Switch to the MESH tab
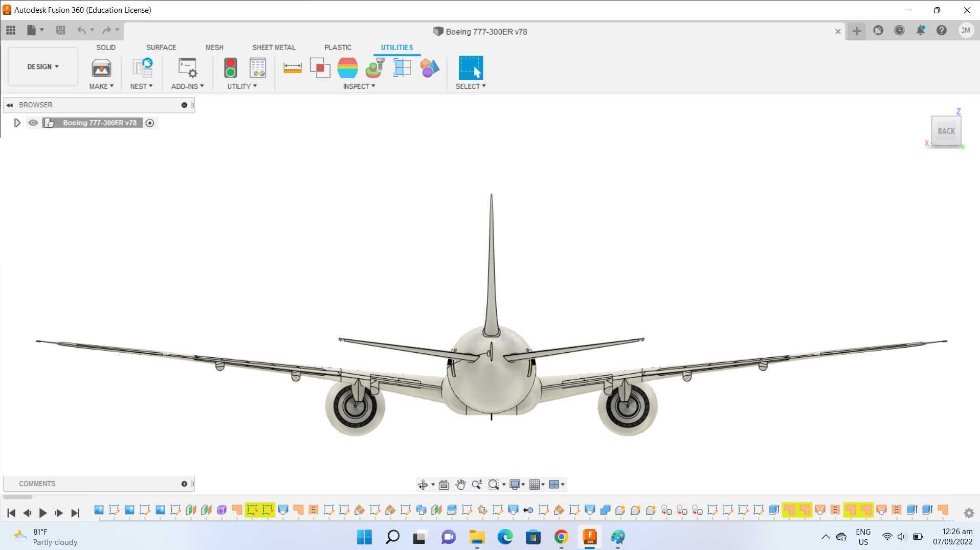980x550 pixels. [x=214, y=48]
